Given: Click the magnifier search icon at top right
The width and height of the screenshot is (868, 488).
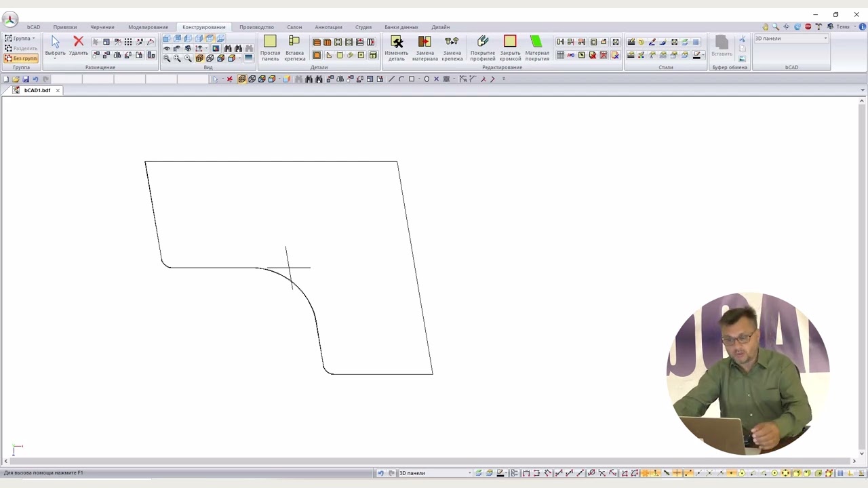Looking at the screenshot, I should (776, 26).
